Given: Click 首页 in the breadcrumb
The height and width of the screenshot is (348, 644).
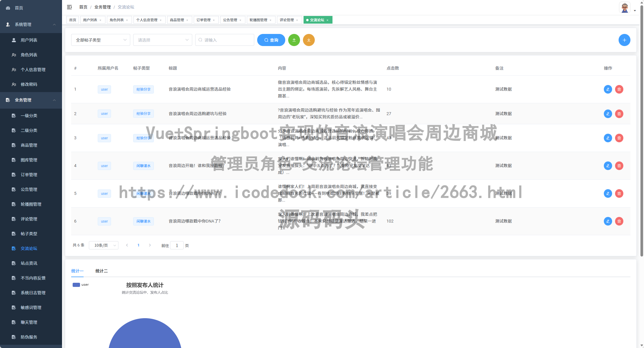Looking at the screenshot, I should click(x=83, y=7).
